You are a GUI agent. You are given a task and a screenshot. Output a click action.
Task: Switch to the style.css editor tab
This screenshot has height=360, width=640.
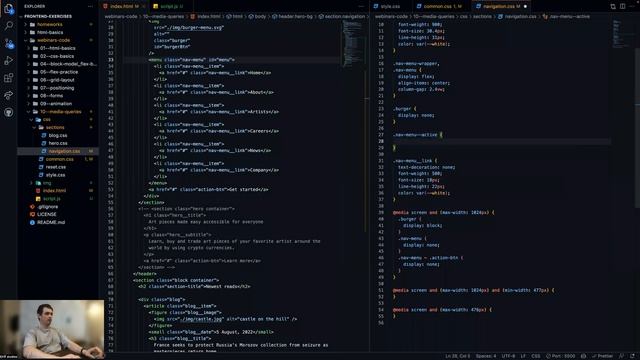[x=390, y=6]
